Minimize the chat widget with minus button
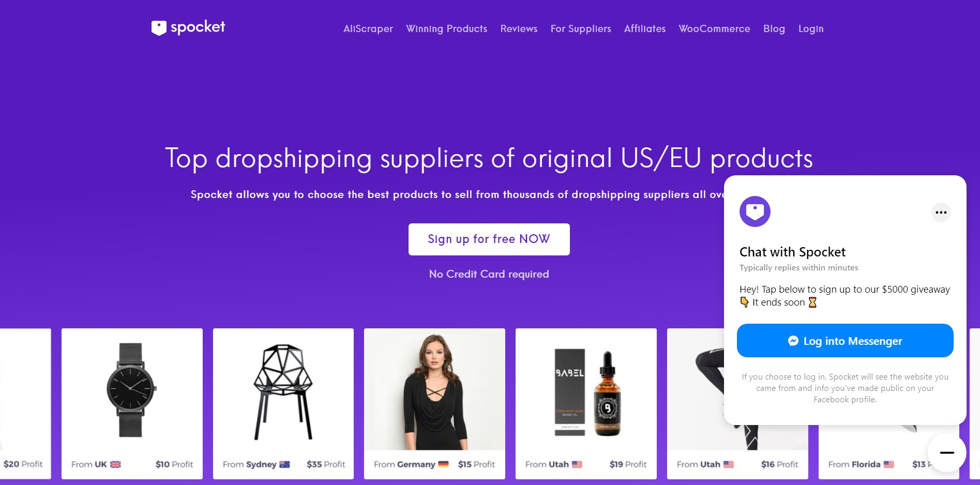Image resolution: width=980 pixels, height=485 pixels. 946,452
